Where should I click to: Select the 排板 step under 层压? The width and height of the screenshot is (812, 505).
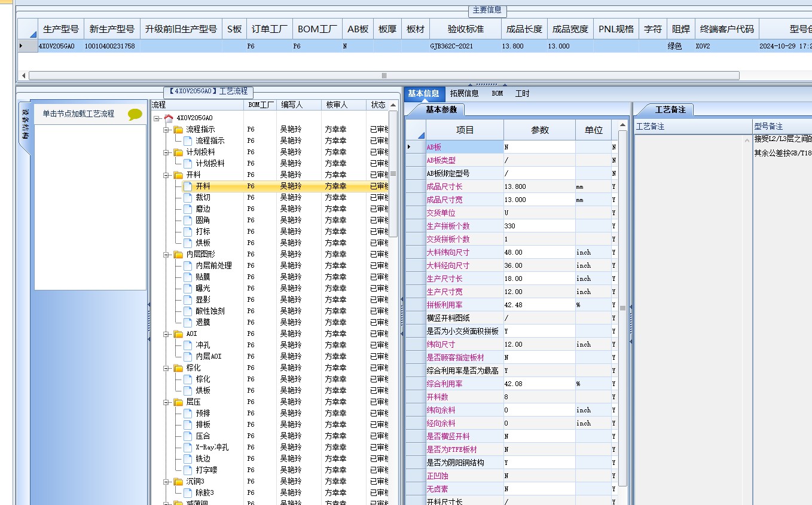(203, 424)
